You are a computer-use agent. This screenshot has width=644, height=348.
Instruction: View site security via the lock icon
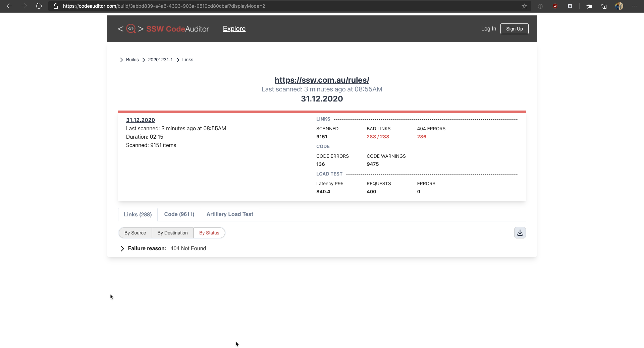55,6
